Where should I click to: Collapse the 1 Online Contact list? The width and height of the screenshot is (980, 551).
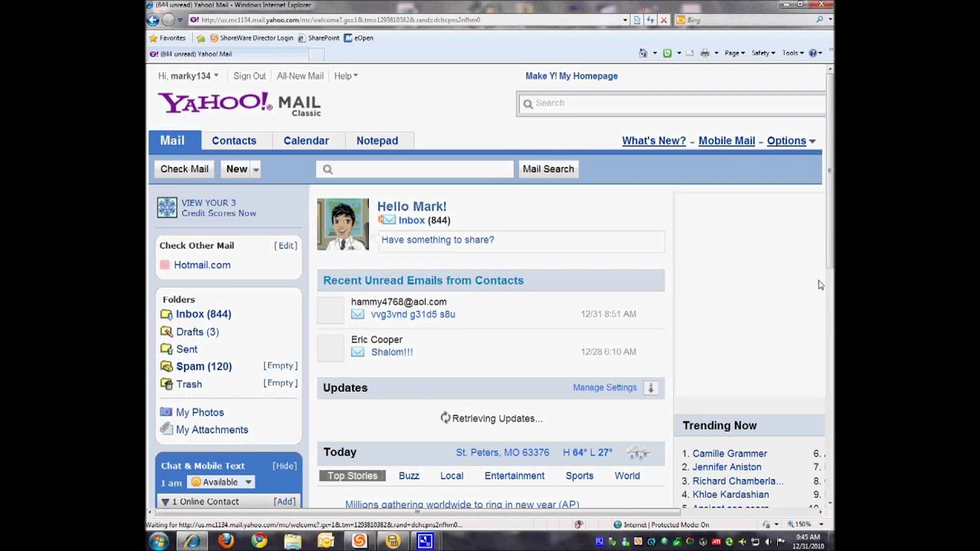(x=165, y=501)
